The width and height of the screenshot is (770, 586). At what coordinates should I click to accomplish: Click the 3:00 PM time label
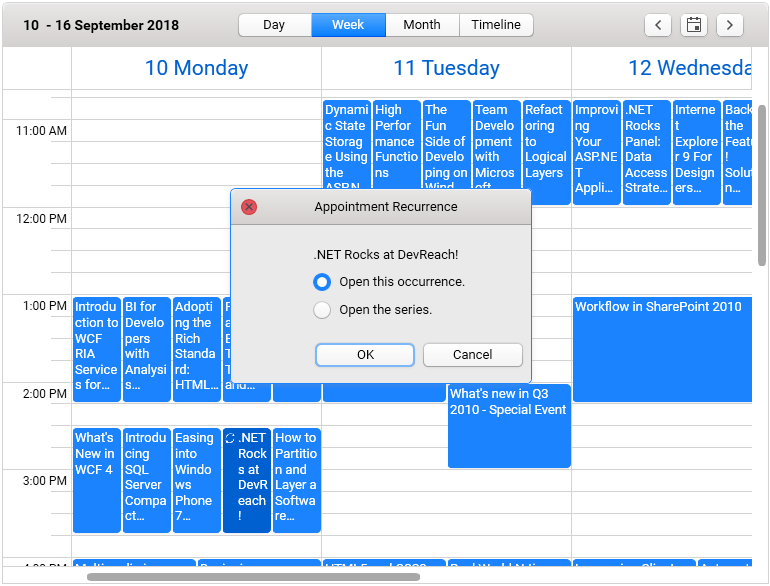(45, 481)
